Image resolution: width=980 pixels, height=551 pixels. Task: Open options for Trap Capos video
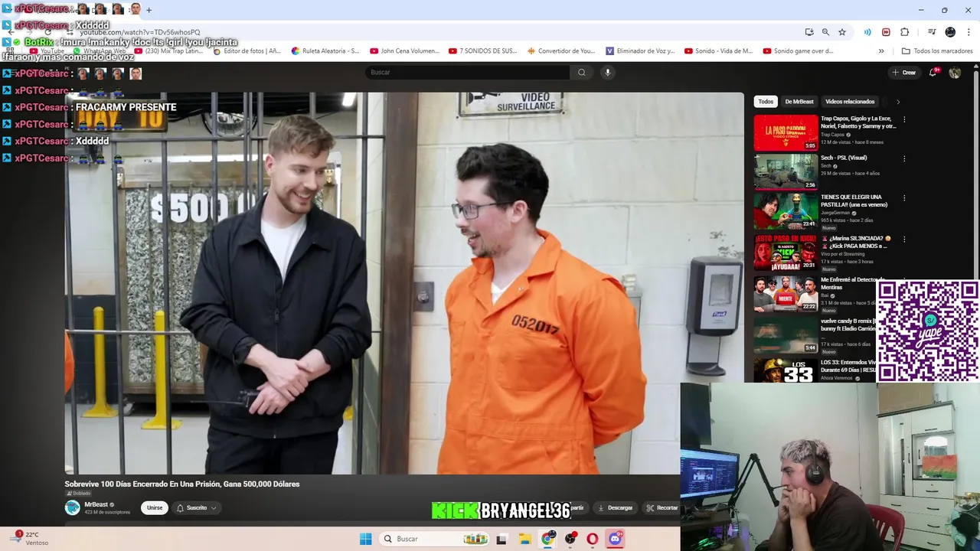904,119
